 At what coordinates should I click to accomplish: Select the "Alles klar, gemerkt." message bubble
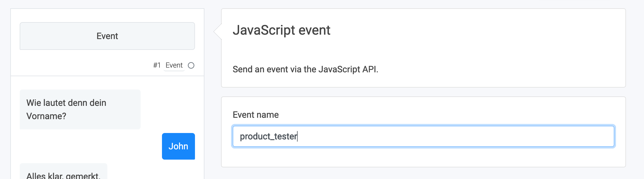(x=63, y=174)
